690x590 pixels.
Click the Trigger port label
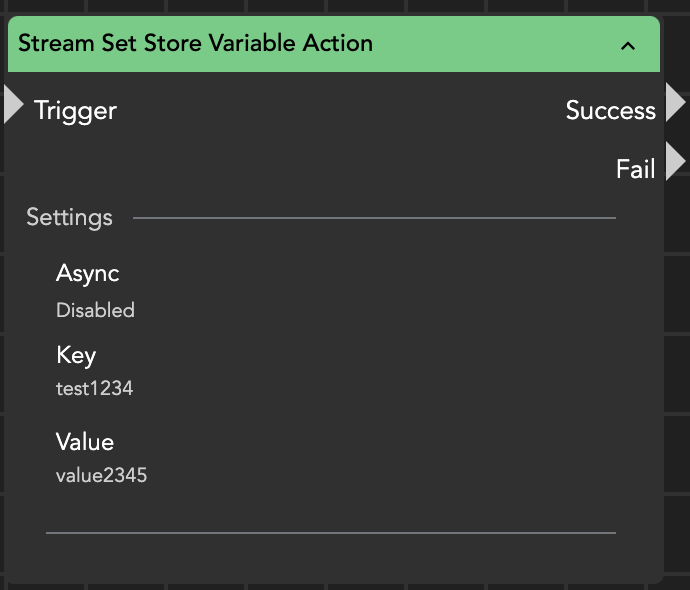75,110
